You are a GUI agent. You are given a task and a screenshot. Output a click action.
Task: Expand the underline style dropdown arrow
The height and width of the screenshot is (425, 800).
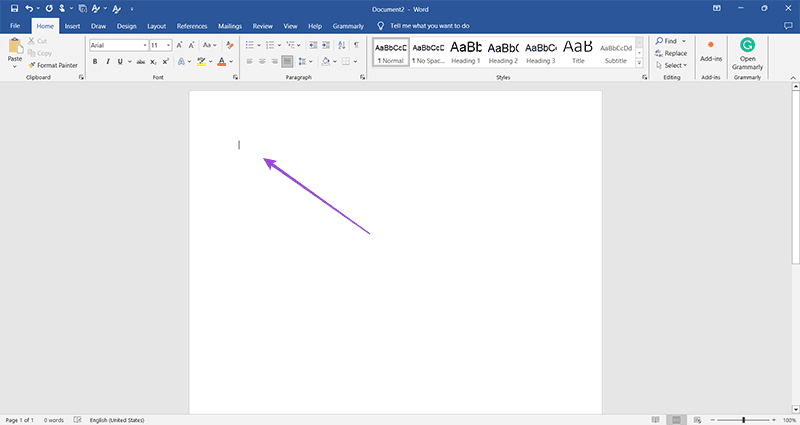click(x=130, y=62)
